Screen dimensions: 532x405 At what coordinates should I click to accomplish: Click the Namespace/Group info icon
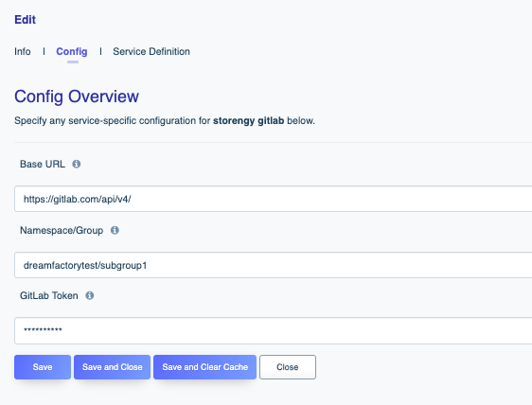115,230
